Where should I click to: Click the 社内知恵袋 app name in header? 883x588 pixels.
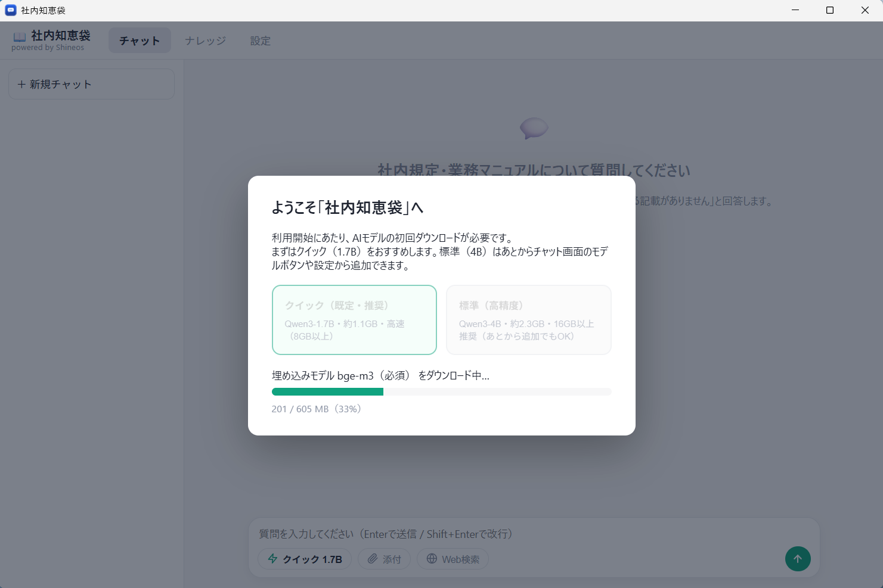coord(61,36)
